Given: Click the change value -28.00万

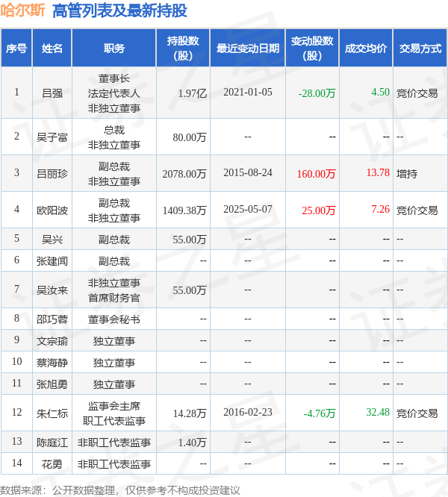Looking at the screenshot, I should click(317, 93).
